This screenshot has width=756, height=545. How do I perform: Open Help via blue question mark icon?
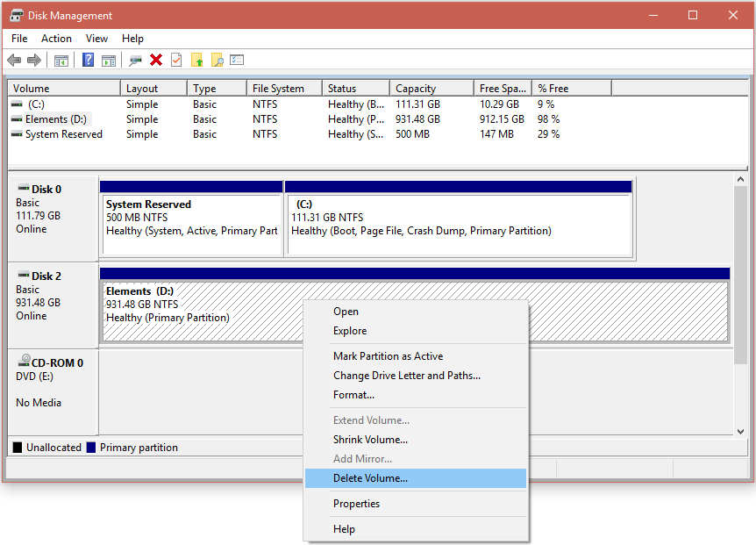click(x=88, y=60)
